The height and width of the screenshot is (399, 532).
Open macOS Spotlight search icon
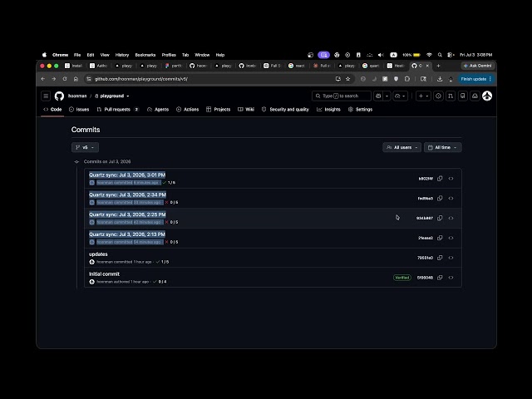[440, 55]
